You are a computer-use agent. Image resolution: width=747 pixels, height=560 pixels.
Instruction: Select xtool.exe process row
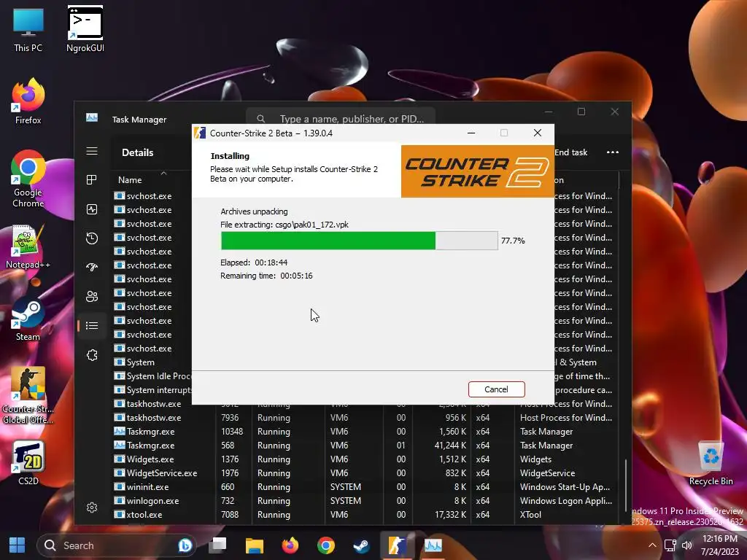tap(365, 515)
